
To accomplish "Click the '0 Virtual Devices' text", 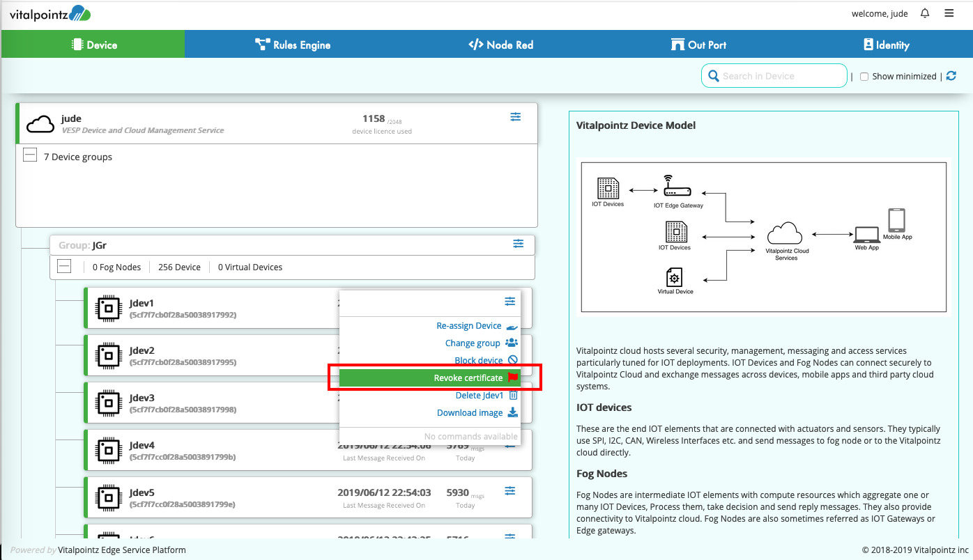I will pos(250,267).
